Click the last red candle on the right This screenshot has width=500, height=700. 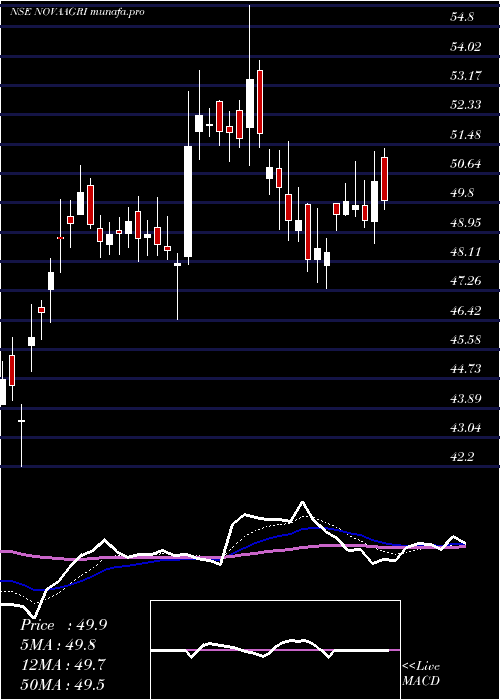pyautogui.click(x=384, y=179)
